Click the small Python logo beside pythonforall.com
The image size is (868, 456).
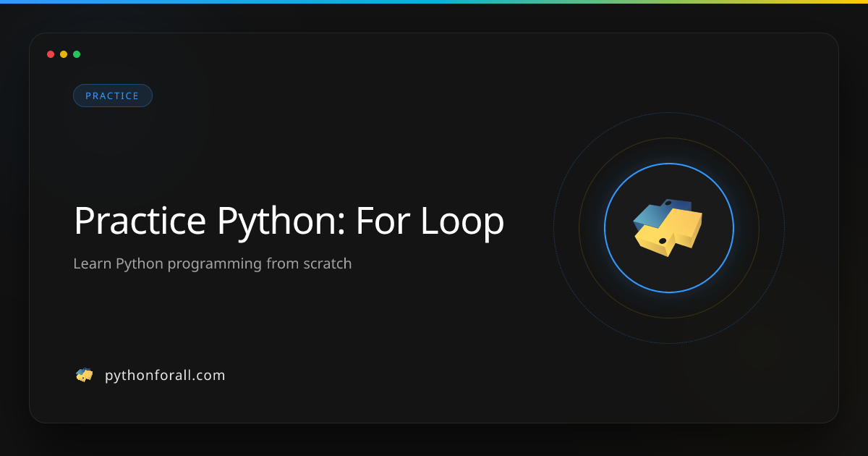point(85,375)
